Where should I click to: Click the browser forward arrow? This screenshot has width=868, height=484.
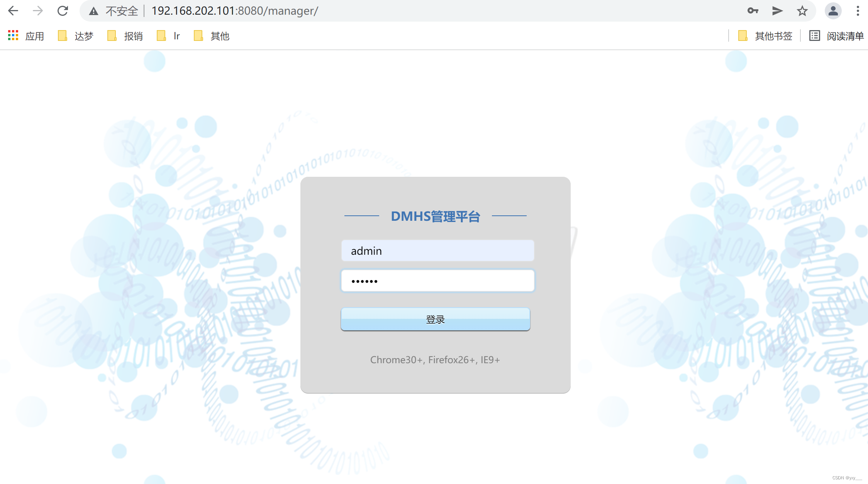tap(38, 11)
